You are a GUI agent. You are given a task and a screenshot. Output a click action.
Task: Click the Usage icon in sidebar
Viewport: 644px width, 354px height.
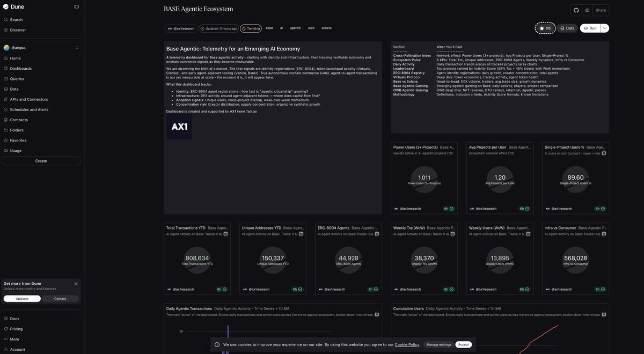(x=6, y=151)
